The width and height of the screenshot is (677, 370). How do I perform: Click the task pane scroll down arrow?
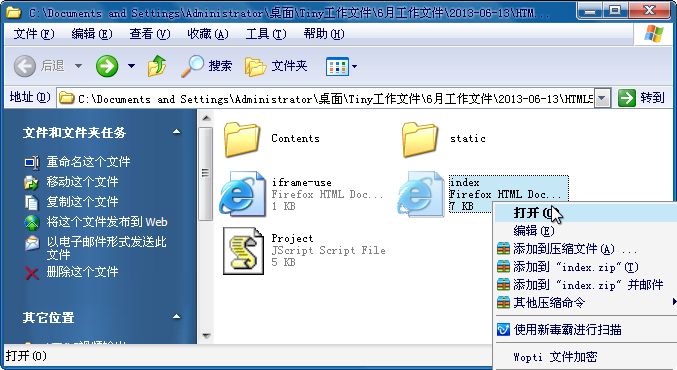tap(206, 335)
